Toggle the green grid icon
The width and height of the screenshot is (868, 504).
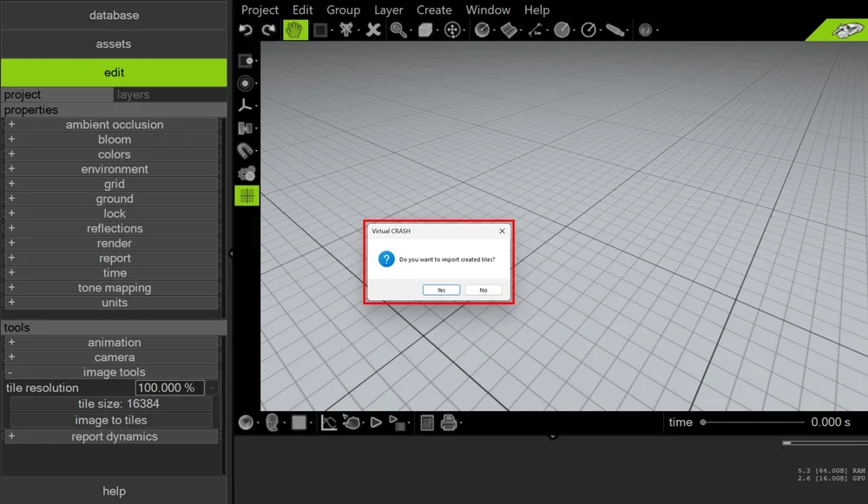coord(247,196)
